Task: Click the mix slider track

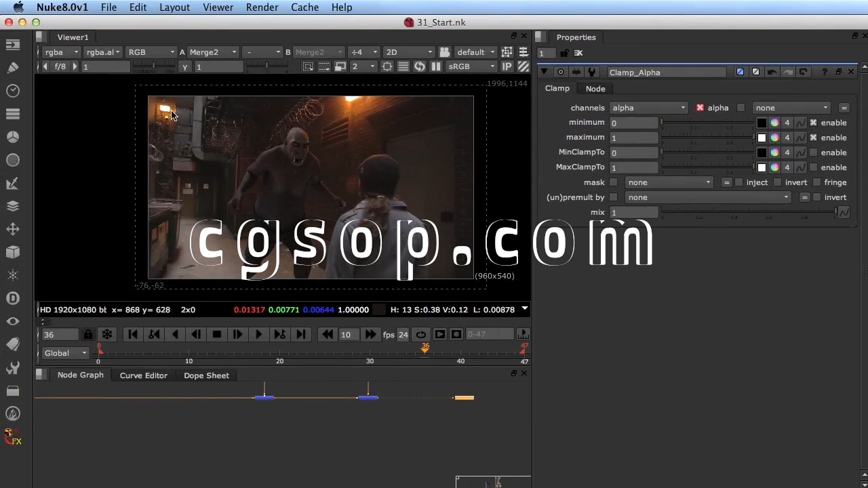Action: [749, 212]
